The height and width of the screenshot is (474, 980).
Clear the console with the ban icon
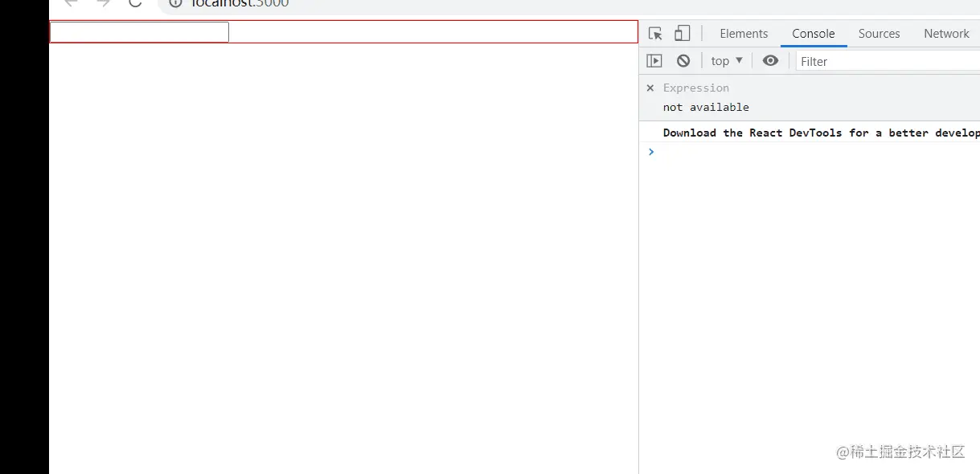tap(683, 61)
